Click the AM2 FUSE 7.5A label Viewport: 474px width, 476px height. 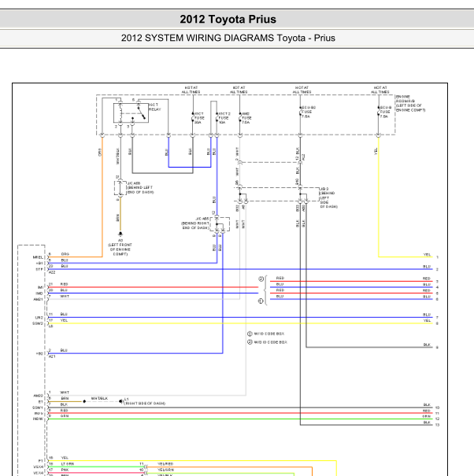[246, 118]
